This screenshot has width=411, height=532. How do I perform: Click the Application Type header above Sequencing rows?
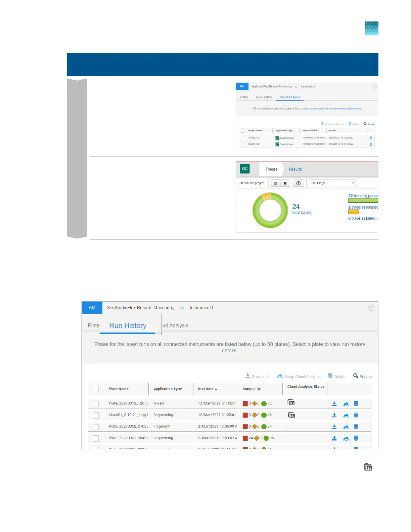pyautogui.click(x=168, y=389)
